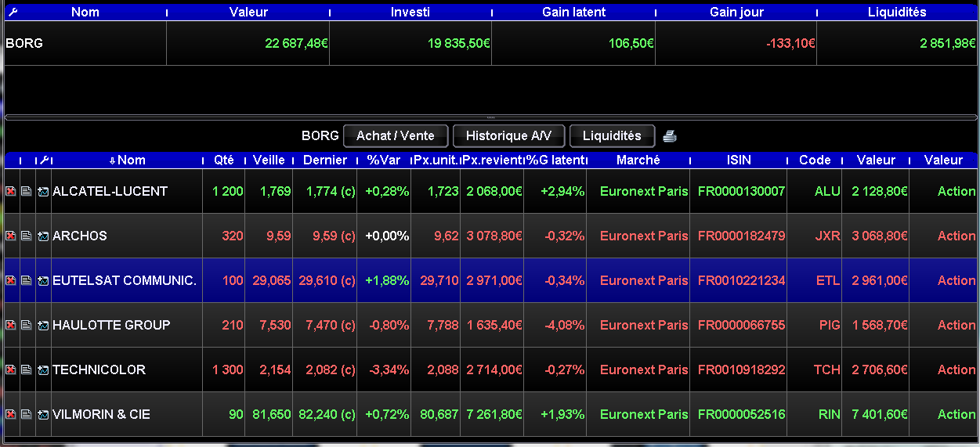
Task: Click portfolio value 22 687,48€
Action: 296,44
